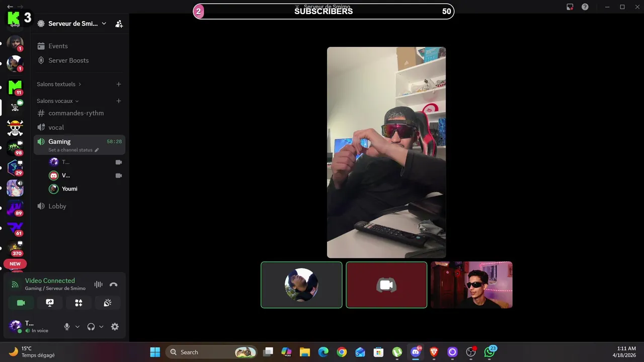Start screen sharing from voice panel

click(x=50, y=303)
